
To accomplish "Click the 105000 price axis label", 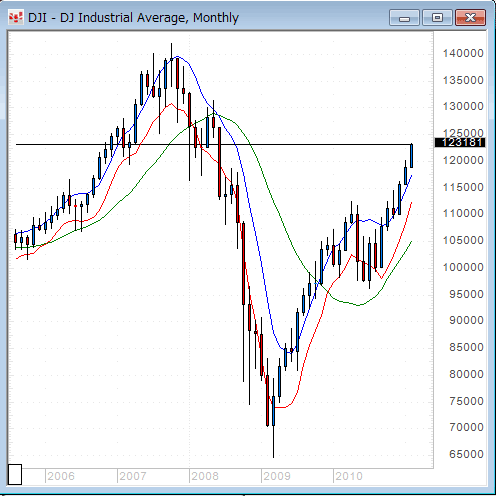I will pos(463,240).
